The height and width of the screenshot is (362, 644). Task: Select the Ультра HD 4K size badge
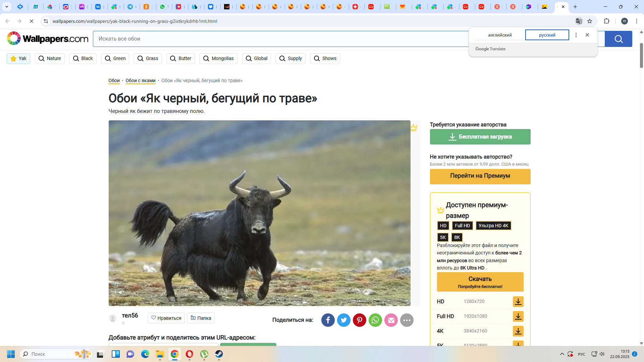tap(493, 226)
